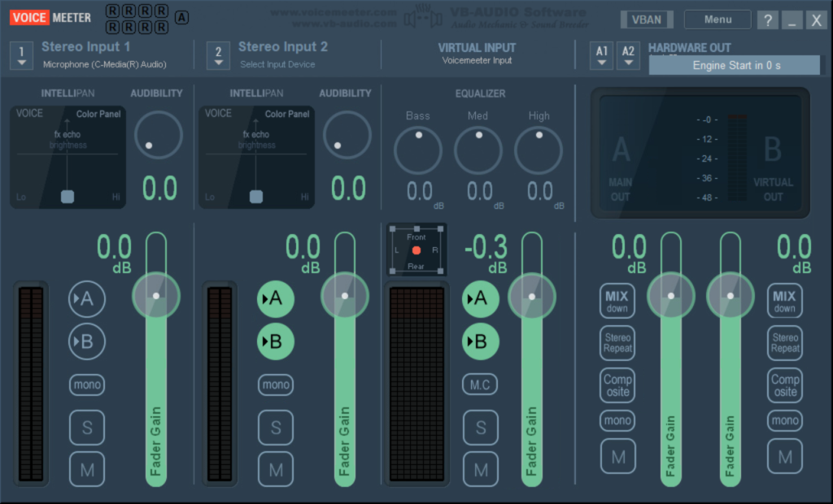This screenshot has width=833, height=504.
Task: Click the Stereo Input 1 title
Action: 86,46
